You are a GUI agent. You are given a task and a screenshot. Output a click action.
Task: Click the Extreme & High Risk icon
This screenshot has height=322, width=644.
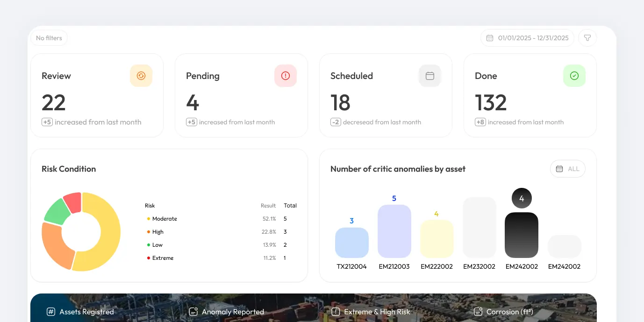point(335,312)
